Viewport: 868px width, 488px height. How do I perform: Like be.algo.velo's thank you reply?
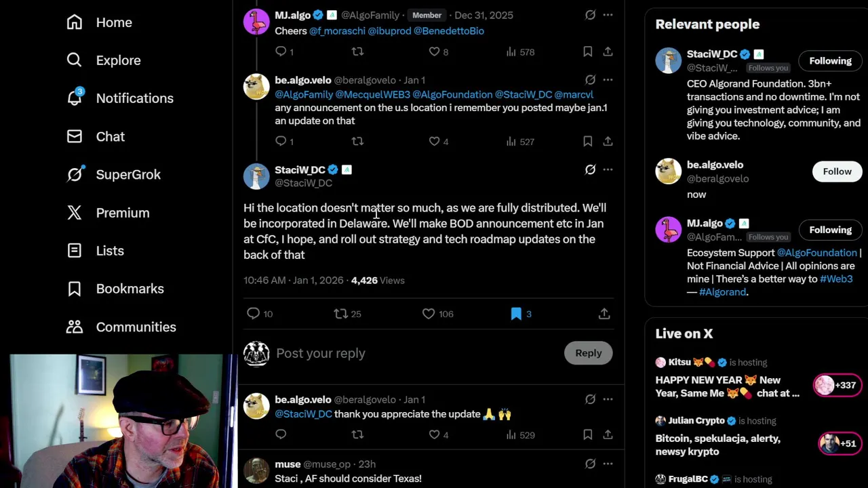click(435, 434)
